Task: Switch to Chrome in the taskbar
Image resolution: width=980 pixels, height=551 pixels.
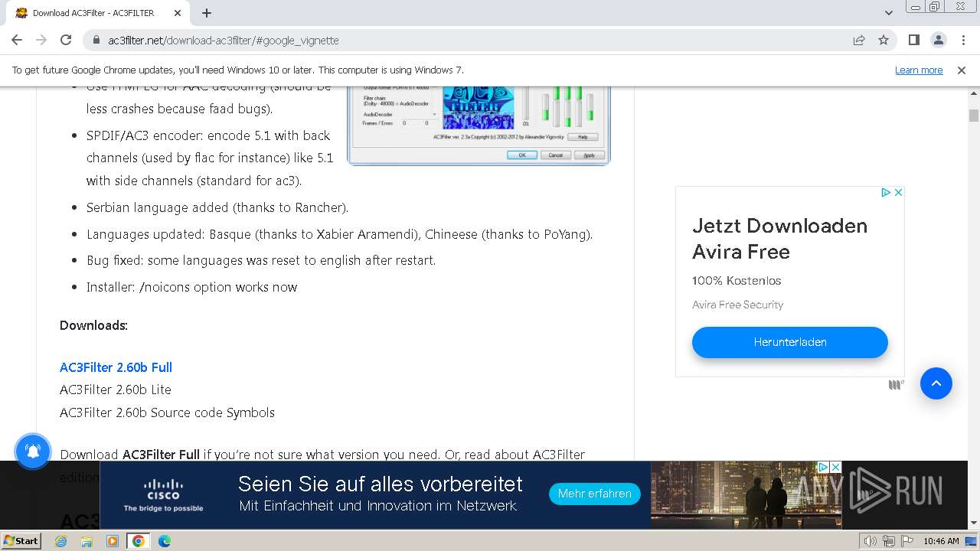Action: tap(139, 541)
